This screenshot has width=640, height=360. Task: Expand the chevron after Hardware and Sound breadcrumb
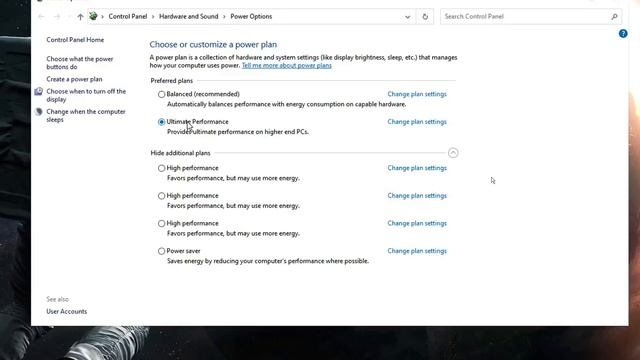[224, 17]
